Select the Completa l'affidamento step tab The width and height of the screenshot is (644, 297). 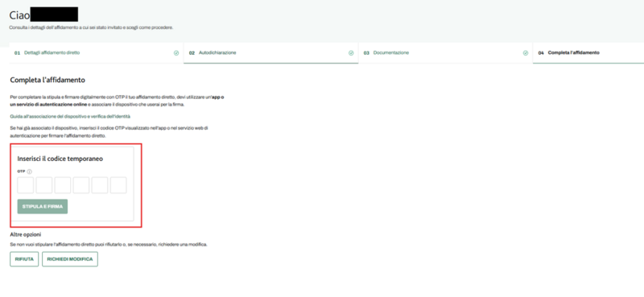click(x=588, y=53)
